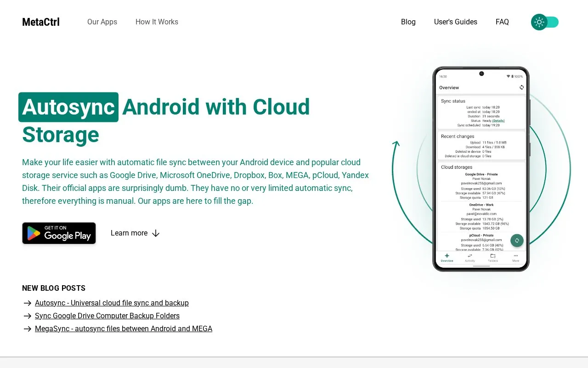Select the Activity tab in the phone mockup
The image size is (588, 368).
pyautogui.click(x=470, y=258)
